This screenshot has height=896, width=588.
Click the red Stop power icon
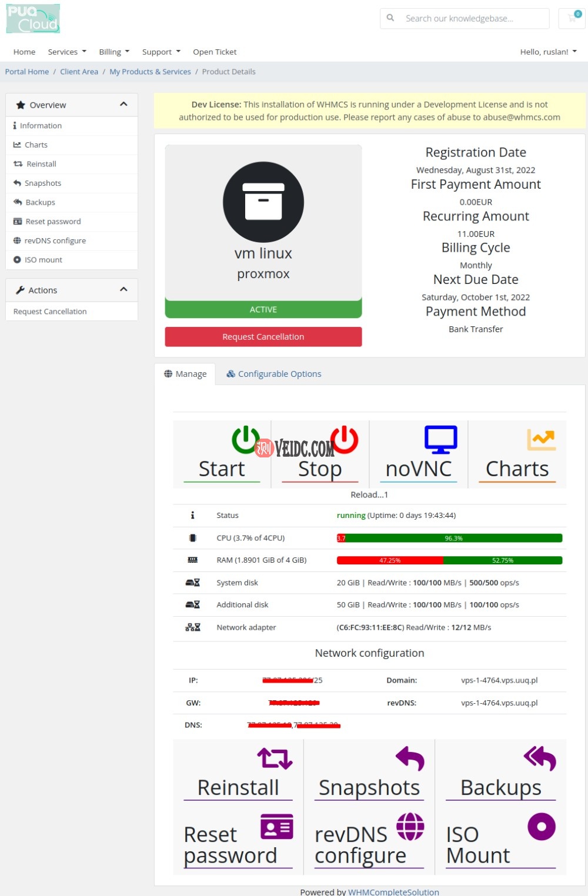[x=344, y=439]
